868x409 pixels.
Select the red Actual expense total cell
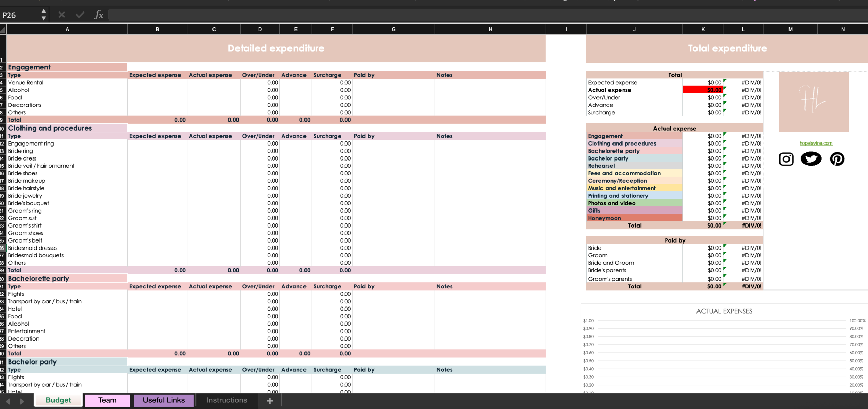[x=702, y=90]
